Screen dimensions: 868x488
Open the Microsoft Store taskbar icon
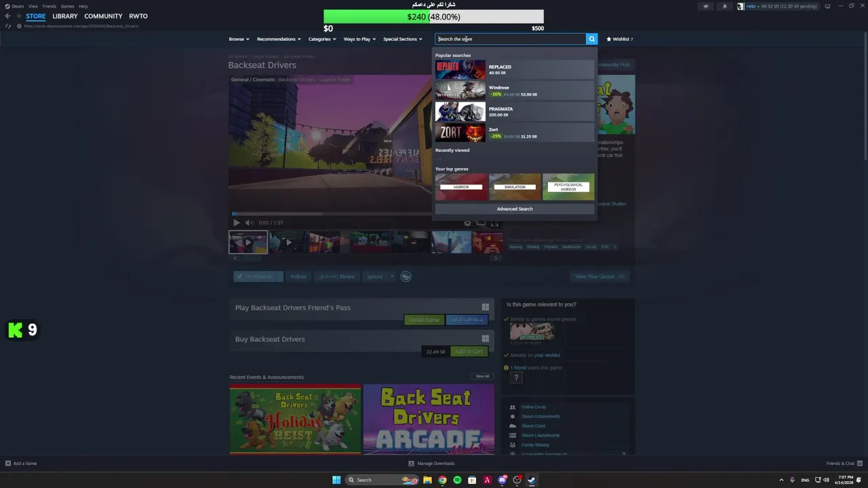click(x=472, y=480)
